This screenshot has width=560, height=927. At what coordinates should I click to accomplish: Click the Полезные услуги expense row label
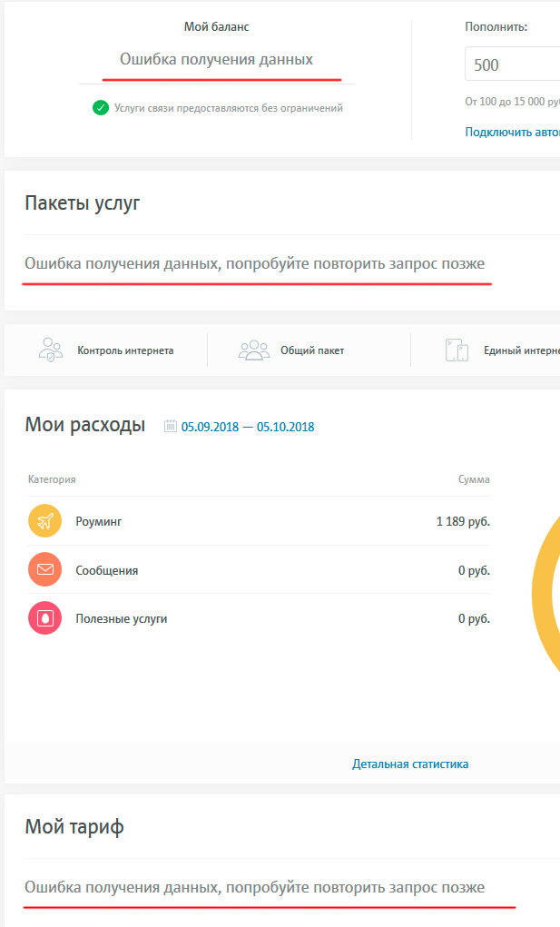click(x=122, y=619)
